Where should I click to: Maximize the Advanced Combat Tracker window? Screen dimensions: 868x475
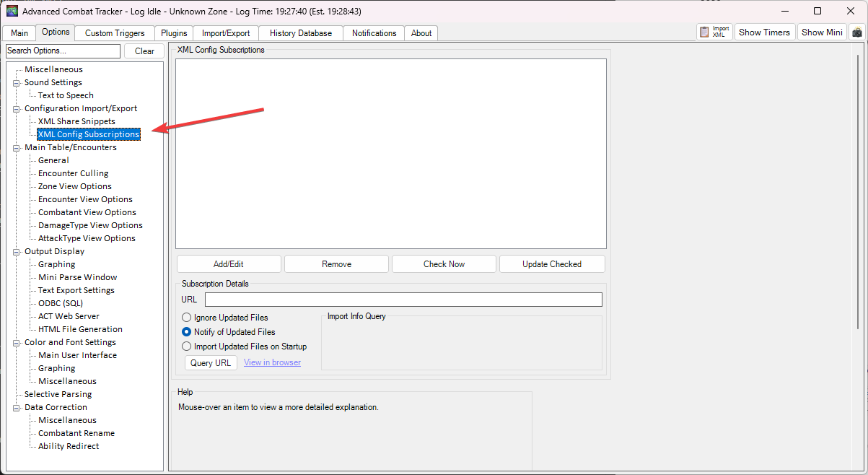(817, 11)
